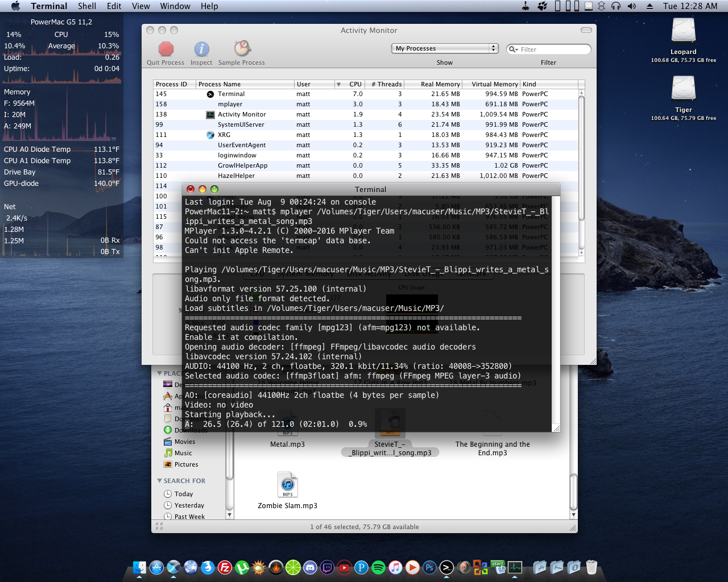Click the volume icon in menu bar
Image resolution: width=728 pixels, height=582 pixels.
click(x=631, y=6)
